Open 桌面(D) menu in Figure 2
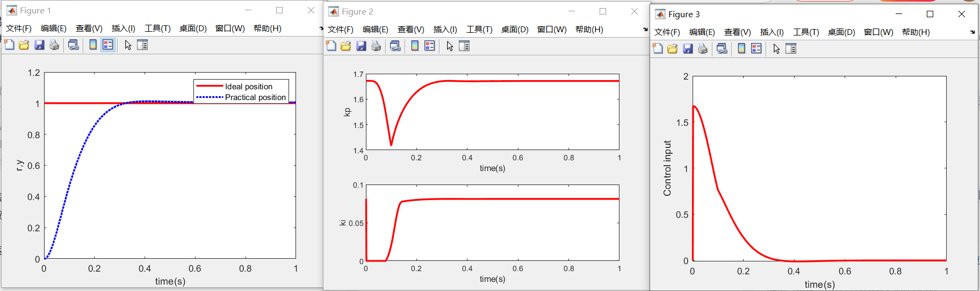Image resolution: width=980 pixels, height=291 pixels. [515, 30]
